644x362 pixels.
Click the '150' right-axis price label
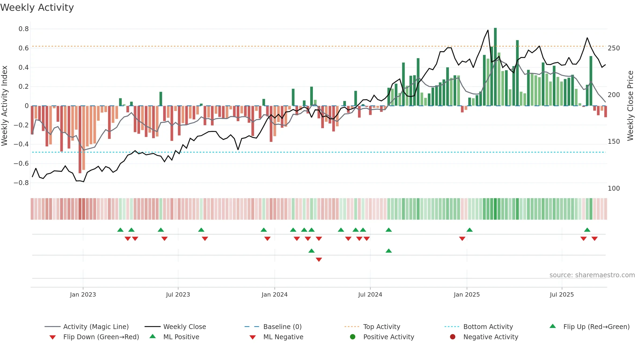[x=614, y=142]
